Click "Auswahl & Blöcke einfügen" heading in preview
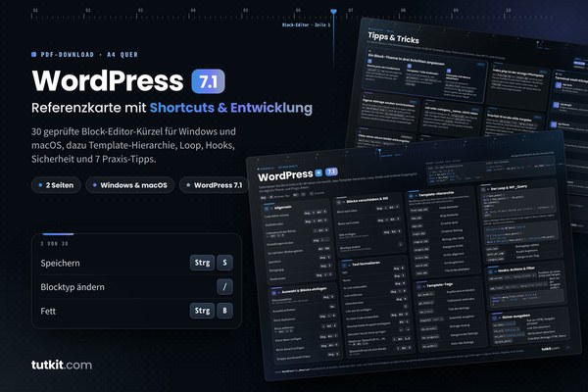This screenshot has height=392, width=588. pos(304,290)
